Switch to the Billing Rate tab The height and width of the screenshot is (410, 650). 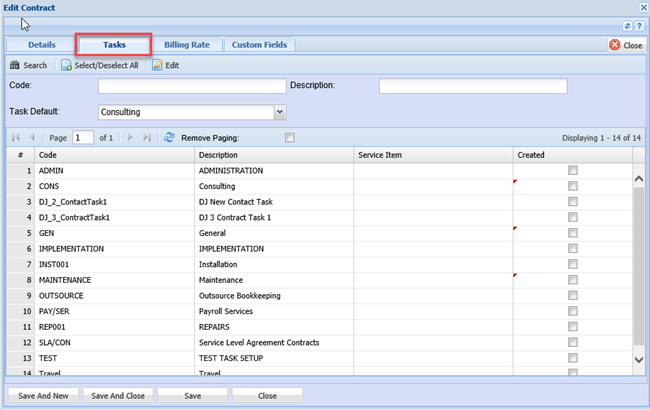188,45
